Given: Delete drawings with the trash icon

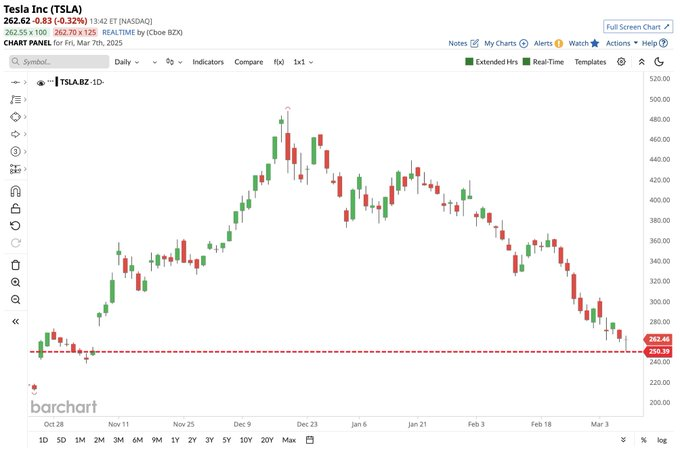Looking at the screenshot, I should coord(16,265).
